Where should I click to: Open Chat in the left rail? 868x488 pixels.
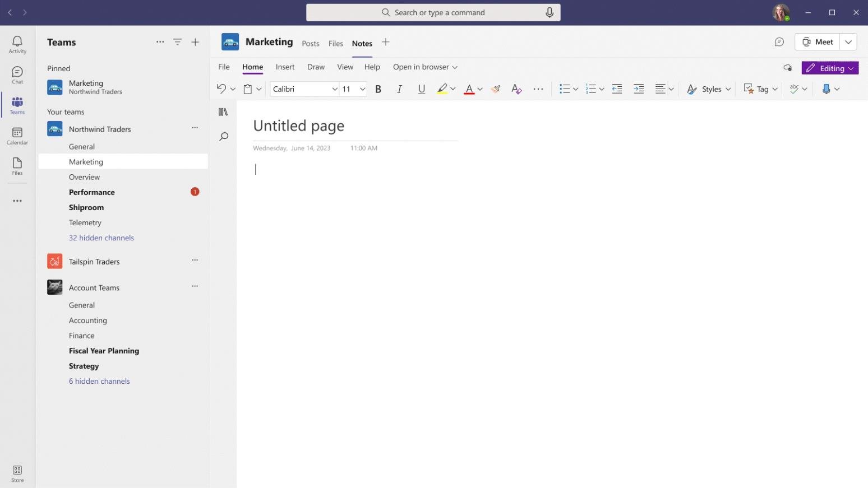click(x=17, y=75)
